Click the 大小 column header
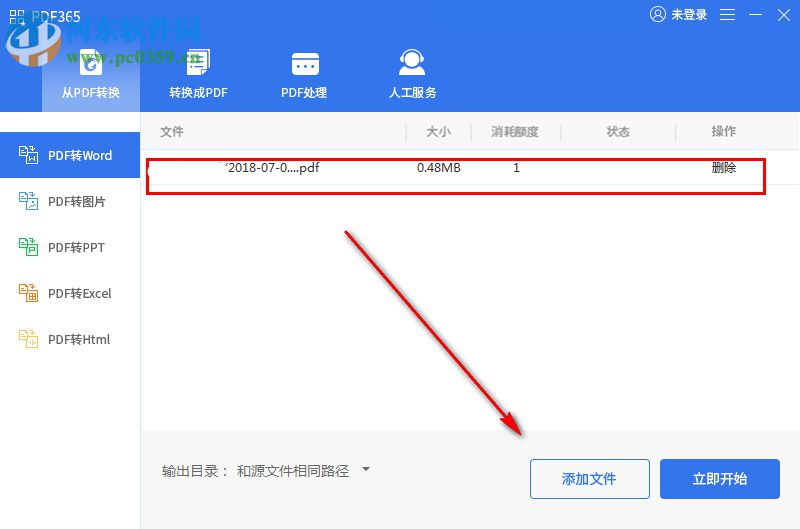The width and height of the screenshot is (800, 529). (438, 132)
